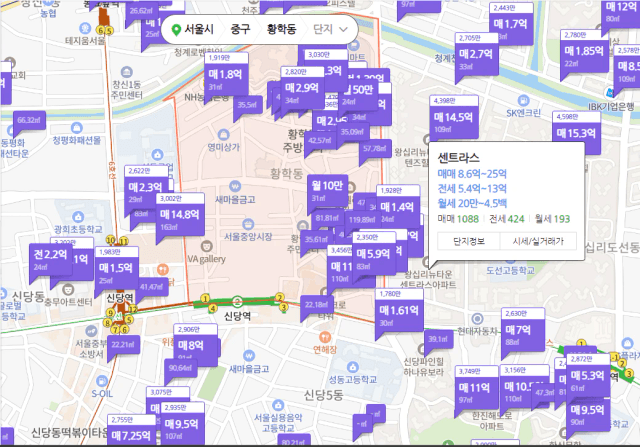
Task: Open the 단지 dropdown in location bar
Action: 330,29
